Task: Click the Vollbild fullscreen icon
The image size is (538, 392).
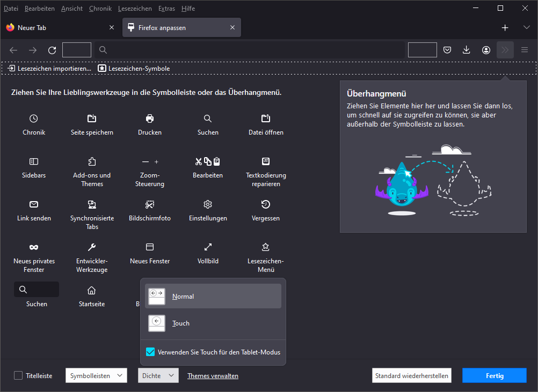Action: [208, 247]
